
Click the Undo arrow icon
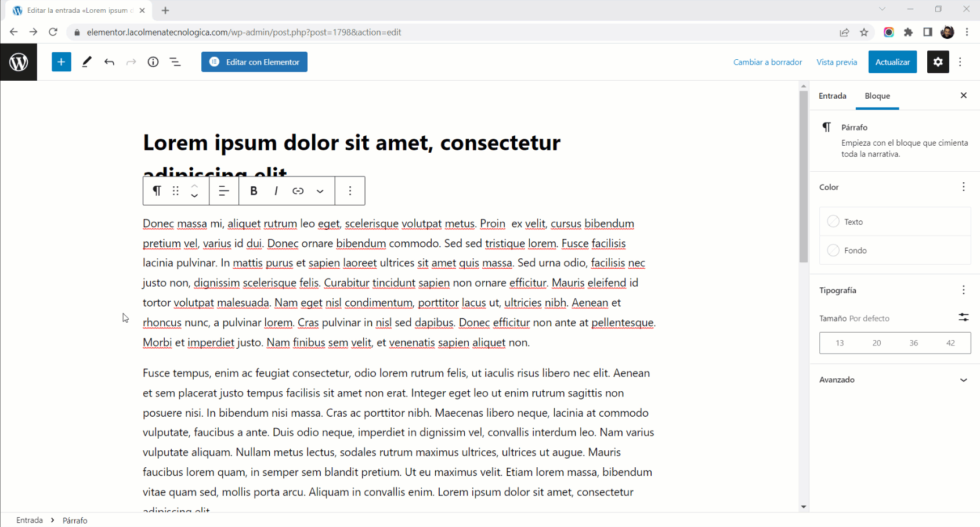pos(109,62)
